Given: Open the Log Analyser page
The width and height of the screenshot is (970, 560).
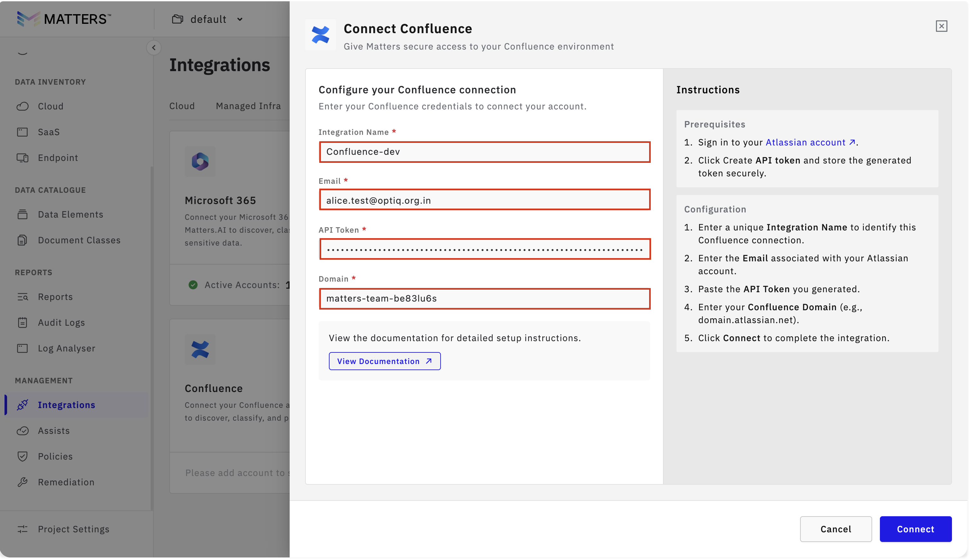Looking at the screenshot, I should tap(66, 348).
